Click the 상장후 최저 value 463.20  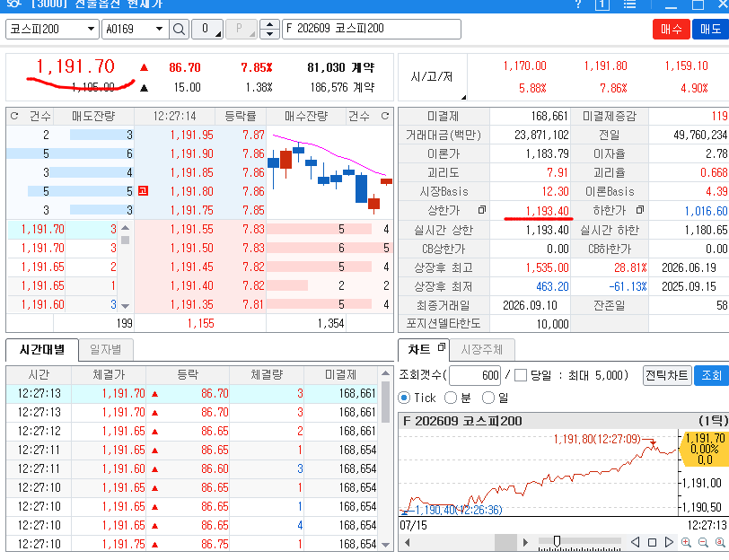pyautogui.click(x=552, y=286)
